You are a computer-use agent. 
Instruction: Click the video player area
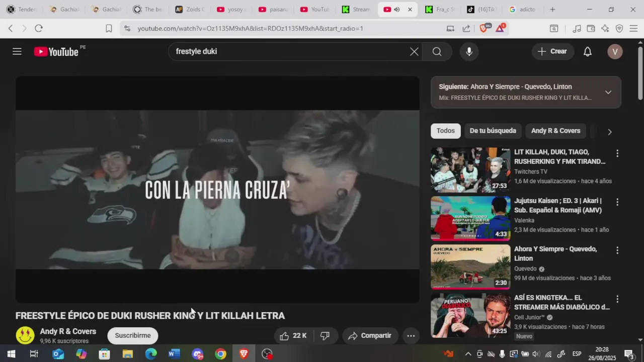(217, 190)
